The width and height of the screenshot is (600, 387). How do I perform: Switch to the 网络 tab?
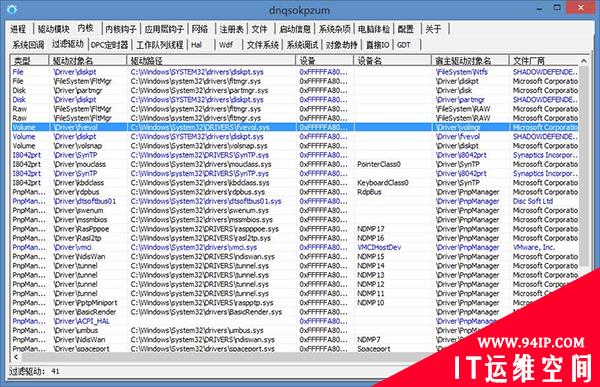pos(200,29)
